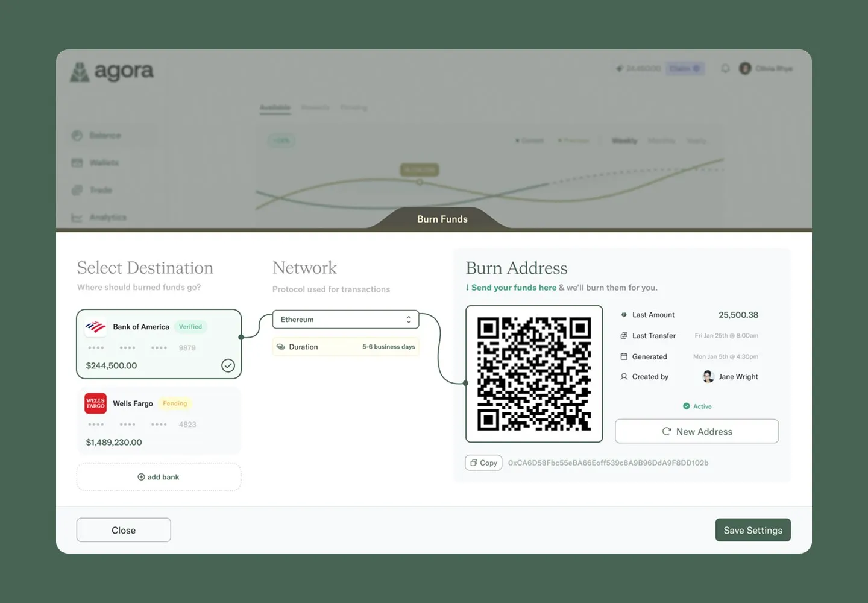Select the Bank of America card
This screenshot has height=603, width=868.
coord(159,344)
